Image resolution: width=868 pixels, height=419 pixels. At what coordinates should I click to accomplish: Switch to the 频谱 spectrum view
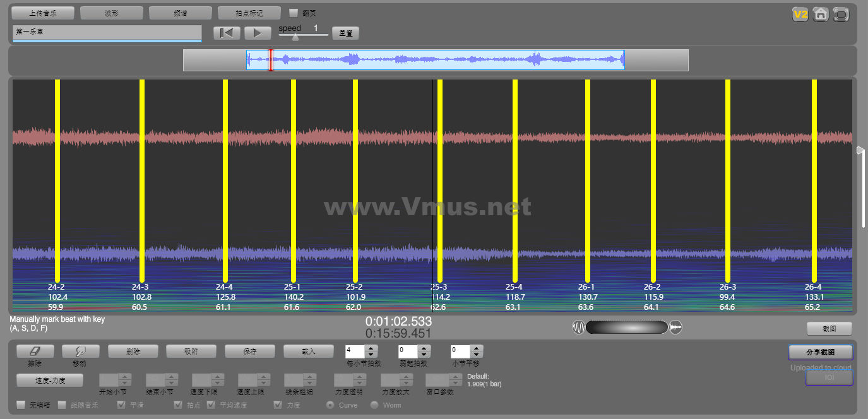point(181,13)
